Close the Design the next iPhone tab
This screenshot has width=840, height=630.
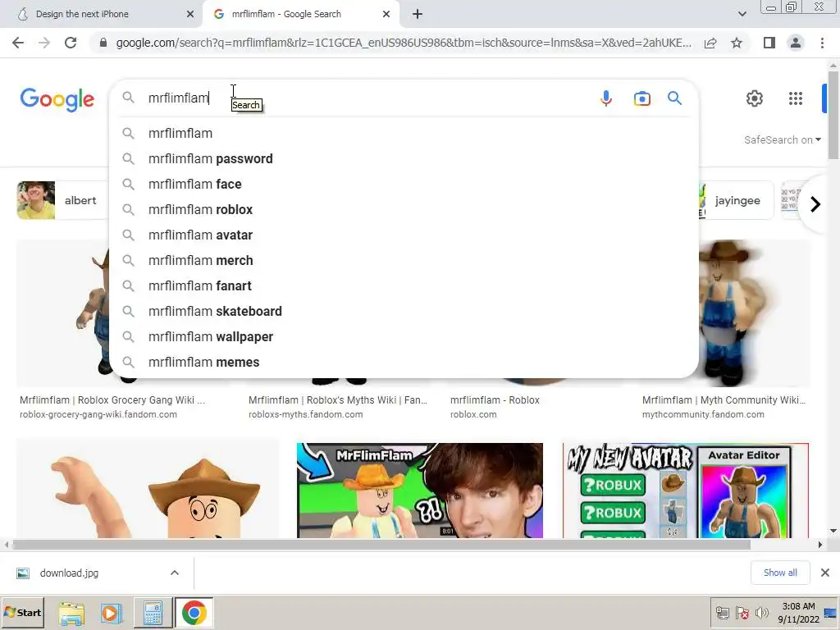[190, 15]
